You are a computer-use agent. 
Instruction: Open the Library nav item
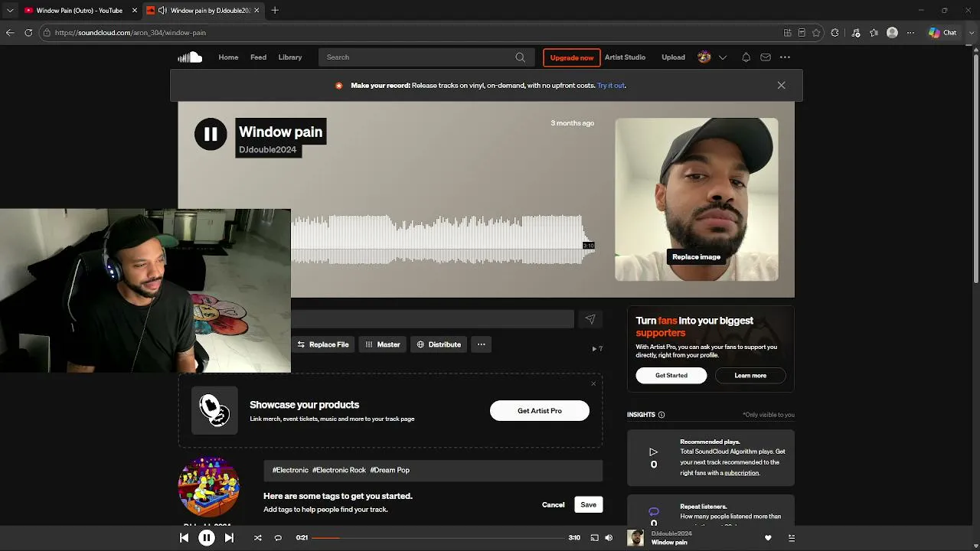click(290, 57)
